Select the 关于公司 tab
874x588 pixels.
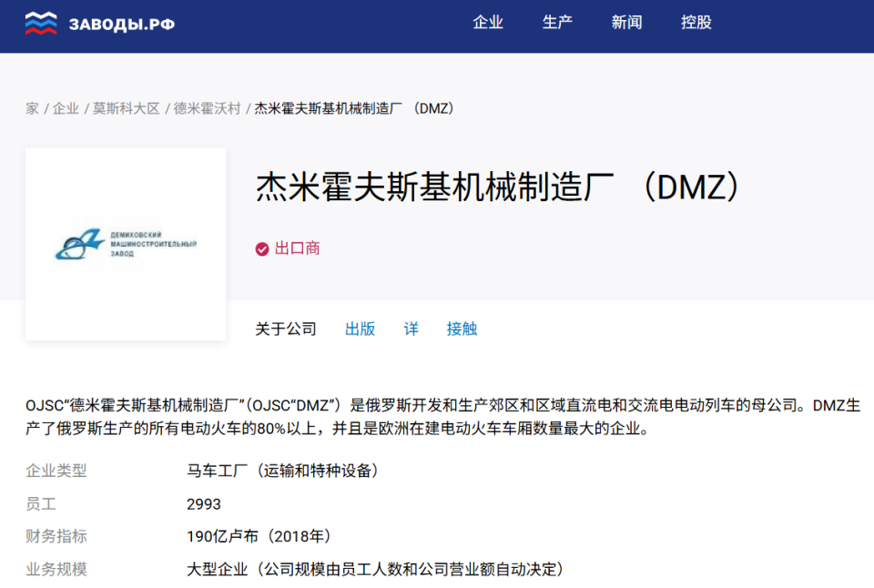(285, 329)
